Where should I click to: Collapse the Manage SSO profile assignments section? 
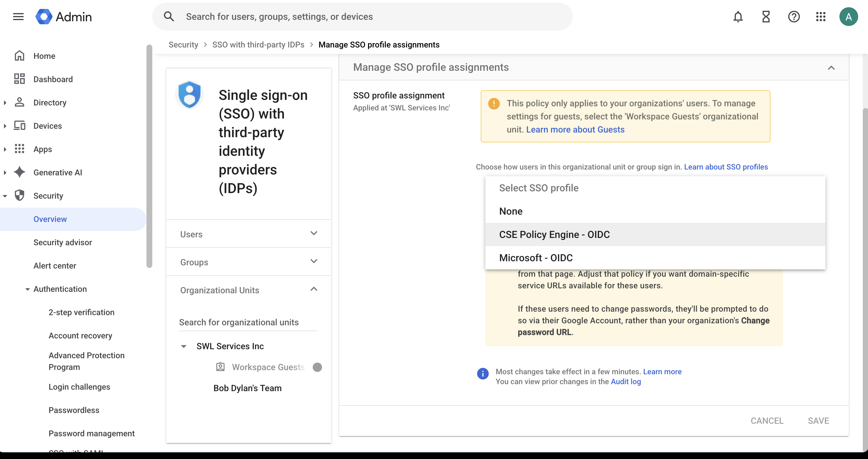[x=831, y=68]
